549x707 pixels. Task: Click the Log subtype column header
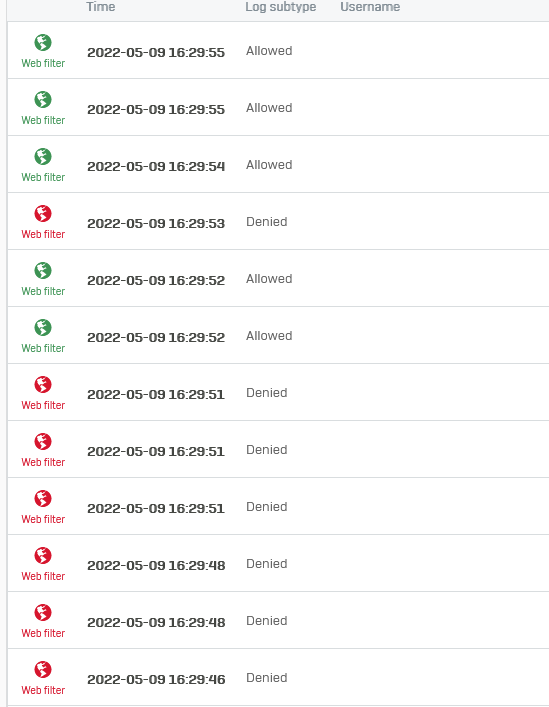coord(280,7)
